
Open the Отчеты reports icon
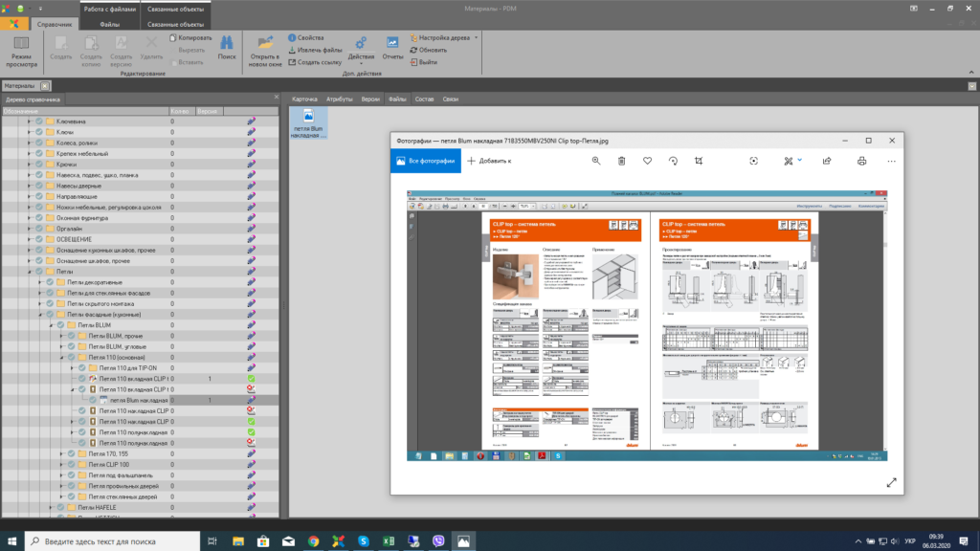(392, 43)
